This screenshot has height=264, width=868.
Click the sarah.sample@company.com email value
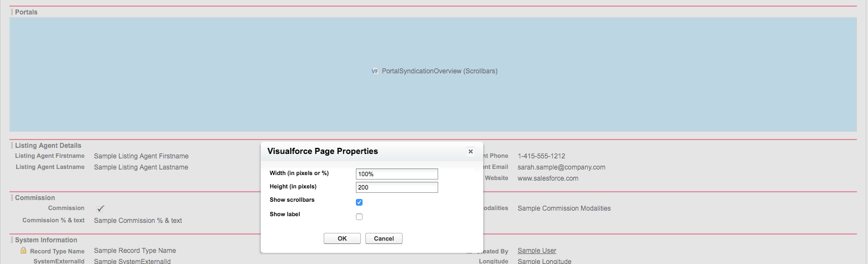pos(562,167)
